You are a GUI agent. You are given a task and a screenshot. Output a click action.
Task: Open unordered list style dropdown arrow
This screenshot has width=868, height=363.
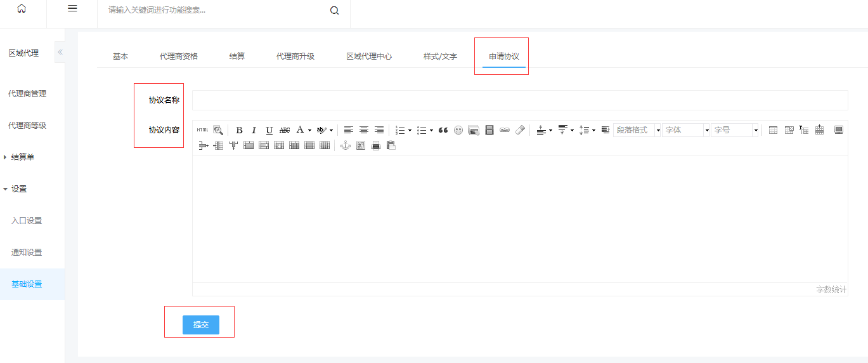click(431, 130)
